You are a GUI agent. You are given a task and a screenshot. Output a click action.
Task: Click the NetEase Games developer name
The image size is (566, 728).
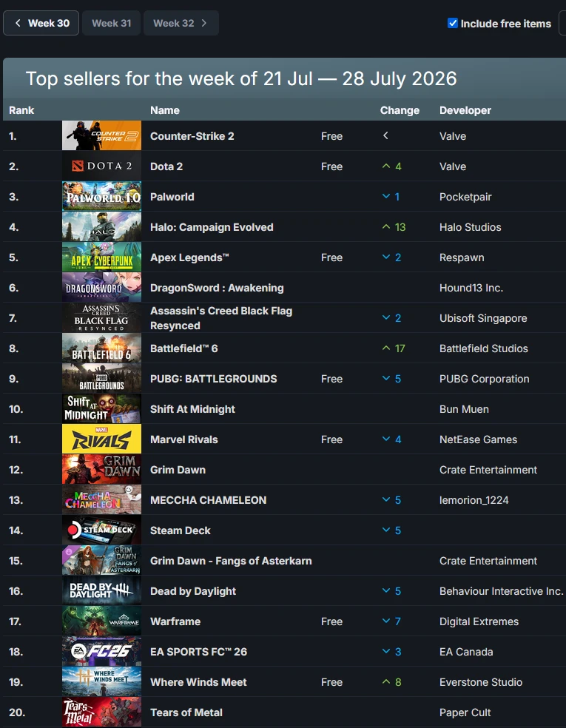point(478,439)
